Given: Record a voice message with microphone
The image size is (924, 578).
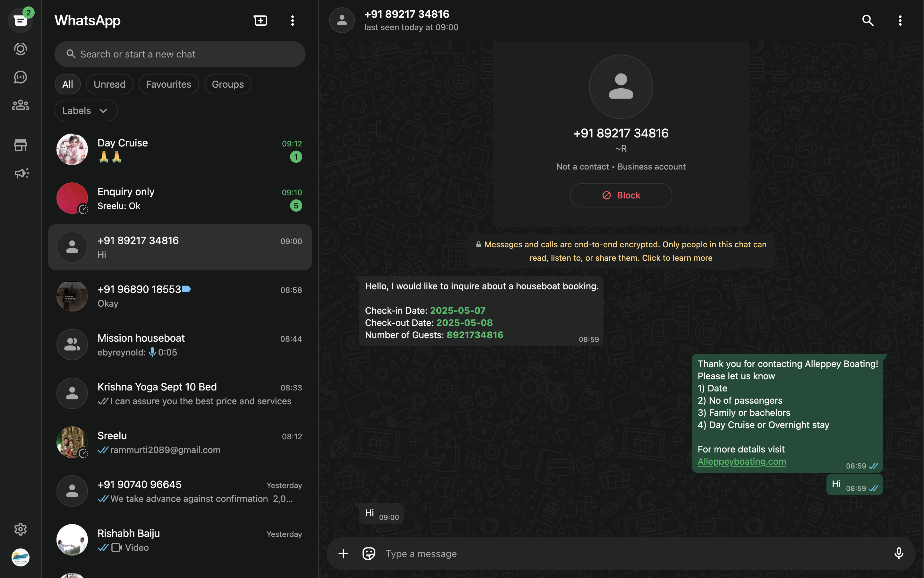Looking at the screenshot, I should pos(899,553).
